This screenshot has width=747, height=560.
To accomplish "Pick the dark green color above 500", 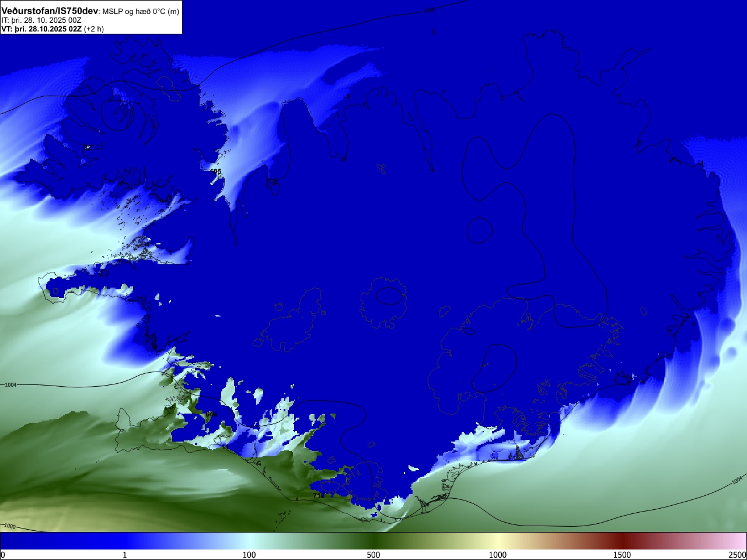I will 373,541.
